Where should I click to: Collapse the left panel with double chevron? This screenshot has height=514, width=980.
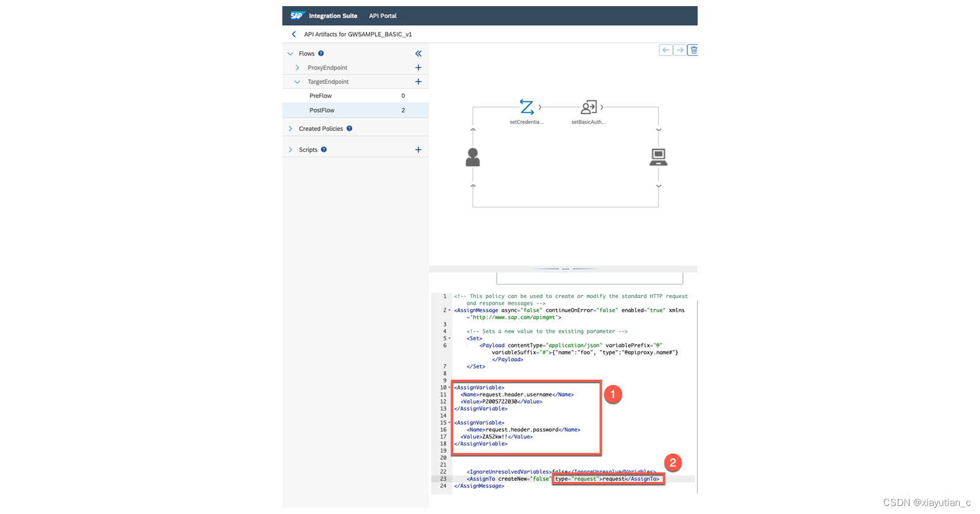click(418, 54)
